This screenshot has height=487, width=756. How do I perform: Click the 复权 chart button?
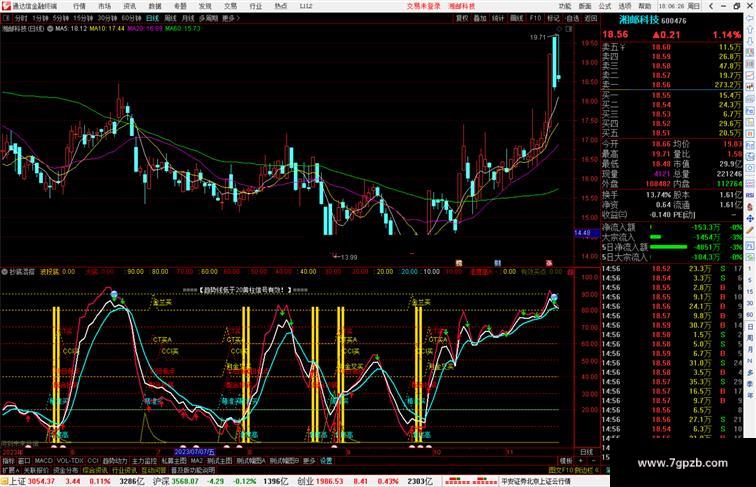click(462, 18)
